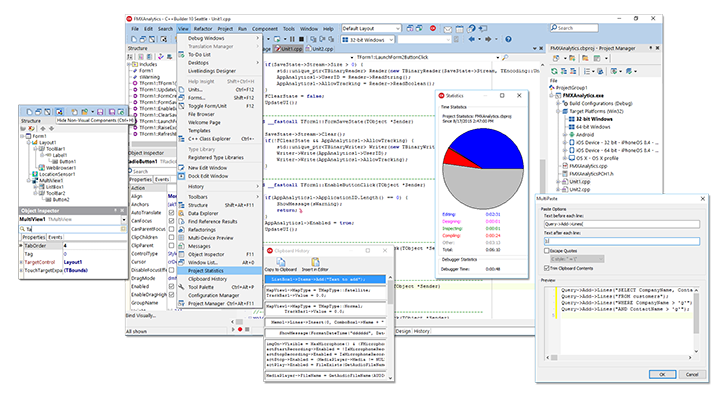
Task: Select the 64-bit Windows target platform
Action: point(593,127)
